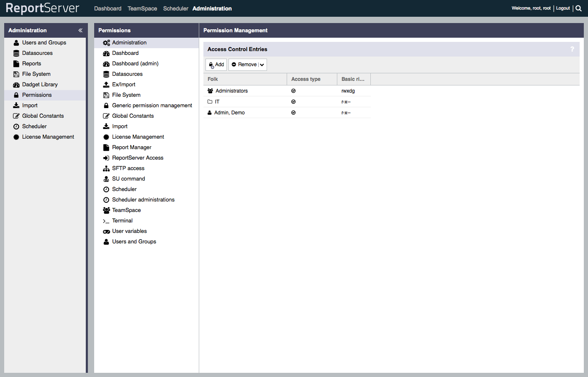Sort by the Access type column header
Viewport: 588px width, 377px height.
312,79
